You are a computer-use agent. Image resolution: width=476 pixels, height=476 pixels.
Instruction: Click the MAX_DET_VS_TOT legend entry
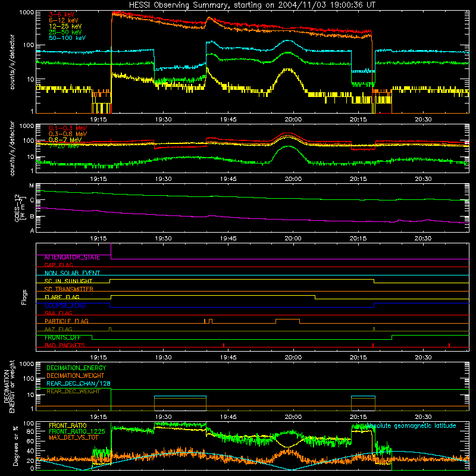pos(74,437)
